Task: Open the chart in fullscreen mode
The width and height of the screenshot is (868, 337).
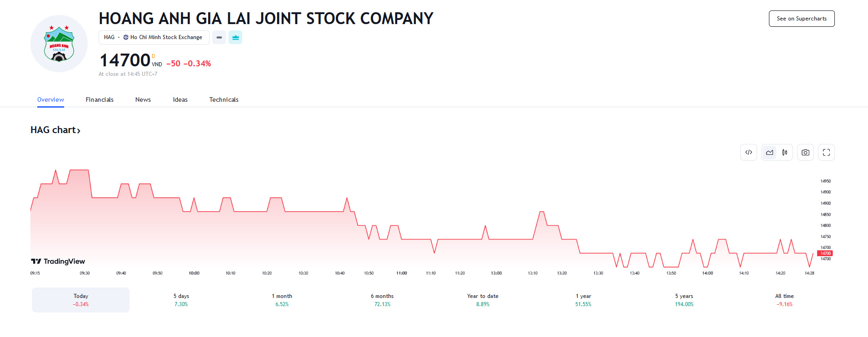Action: point(826,153)
